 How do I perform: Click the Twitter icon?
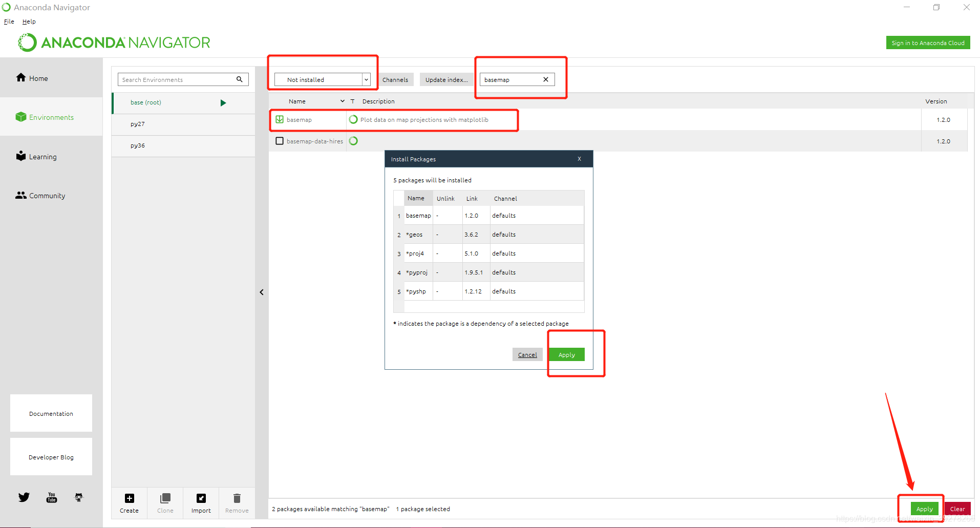click(24, 497)
